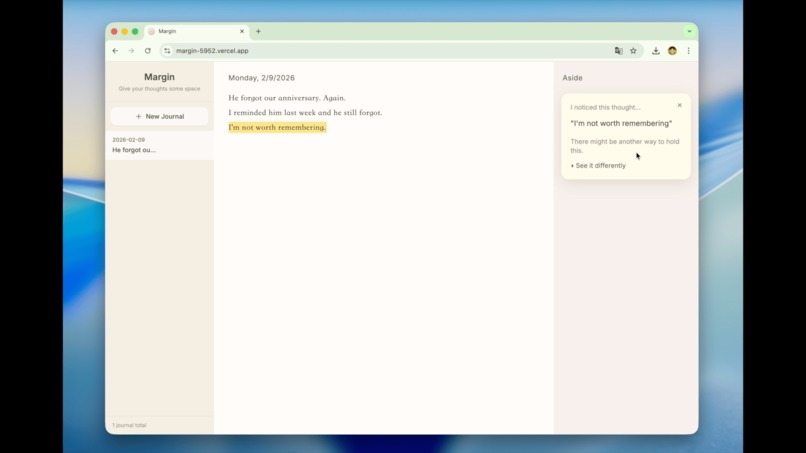This screenshot has height=453, width=806.
Task: Reload the Margin page
Action: 148,51
